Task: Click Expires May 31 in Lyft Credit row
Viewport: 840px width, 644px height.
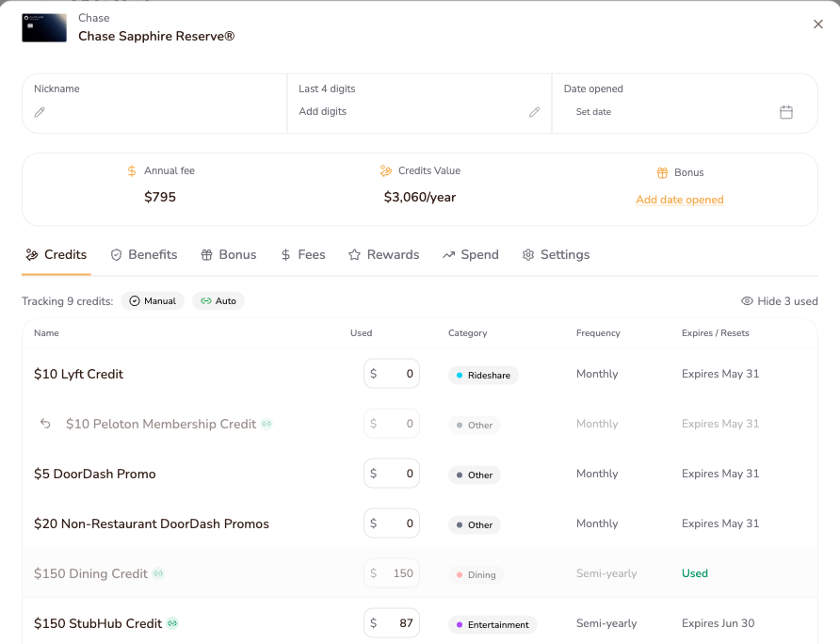Action: (x=720, y=374)
